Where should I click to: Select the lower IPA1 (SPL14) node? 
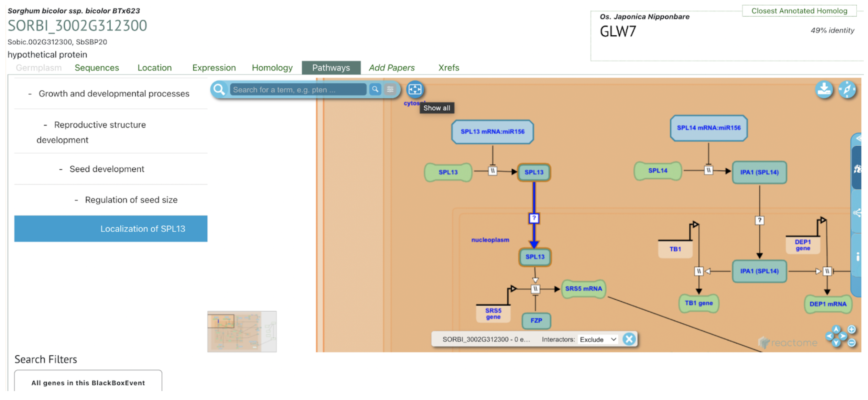coord(759,271)
